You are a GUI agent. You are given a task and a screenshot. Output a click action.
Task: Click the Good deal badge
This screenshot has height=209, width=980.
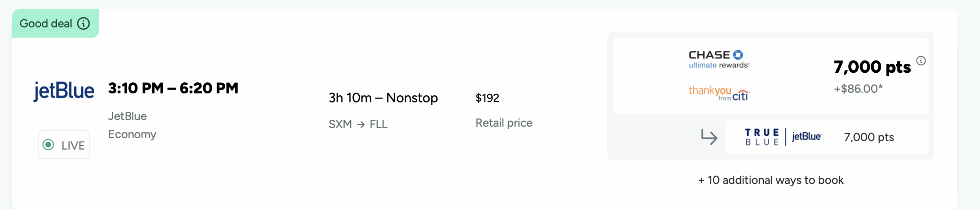[x=56, y=24]
